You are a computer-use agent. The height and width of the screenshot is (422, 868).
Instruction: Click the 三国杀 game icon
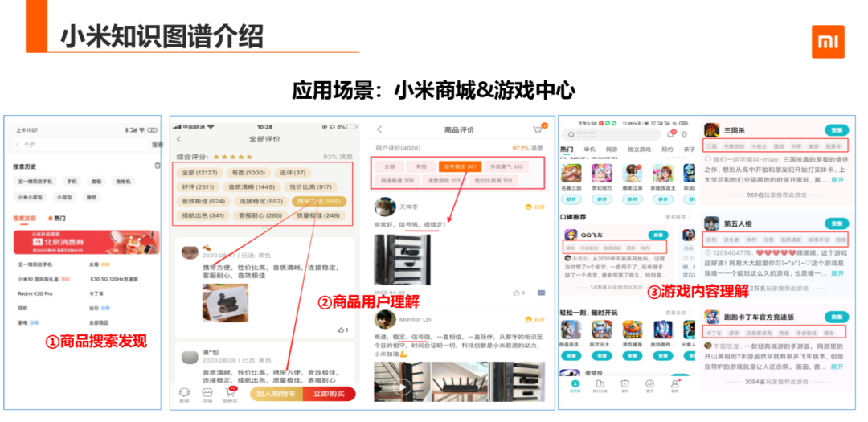tap(711, 129)
